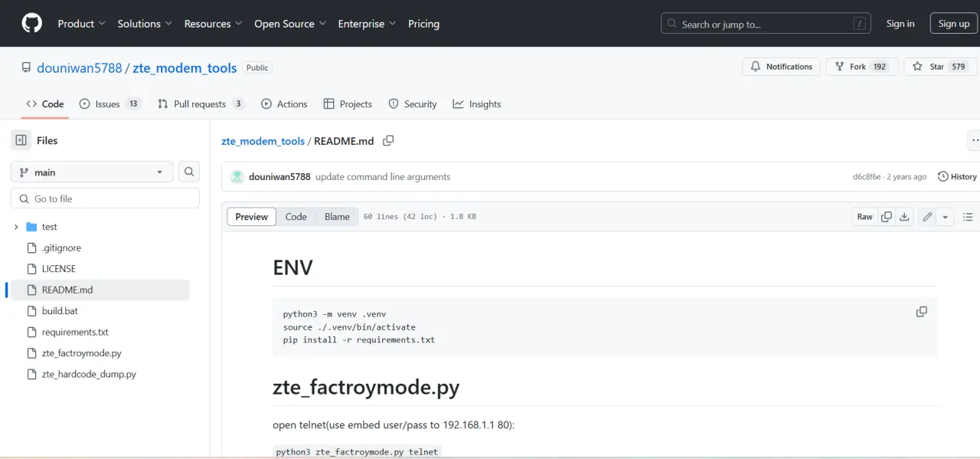This screenshot has width=980, height=459.
Task: Click Go to file input
Action: coord(105,198)
